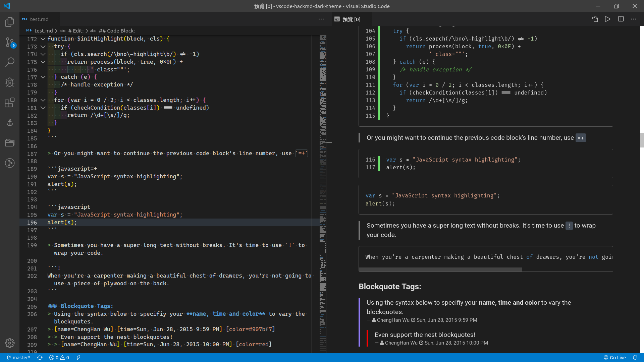Click the Manage gear icon
This screenshot has width=644, height=362.
(x=10, y=343)
